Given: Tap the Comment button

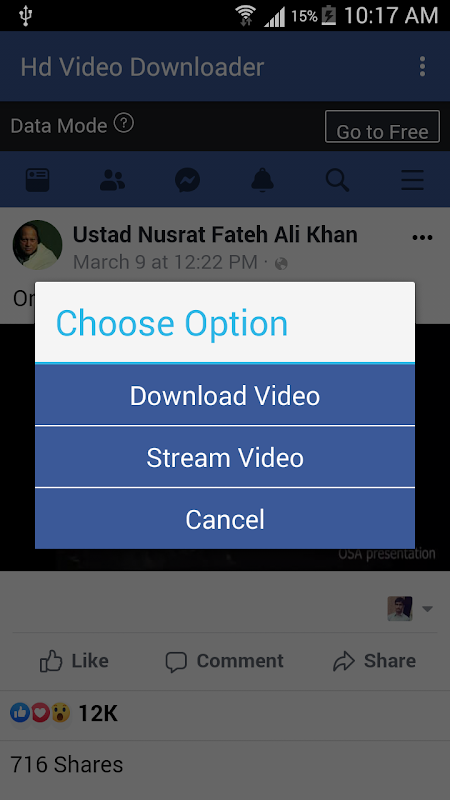Looking at the screenshot, I should 224,661.
